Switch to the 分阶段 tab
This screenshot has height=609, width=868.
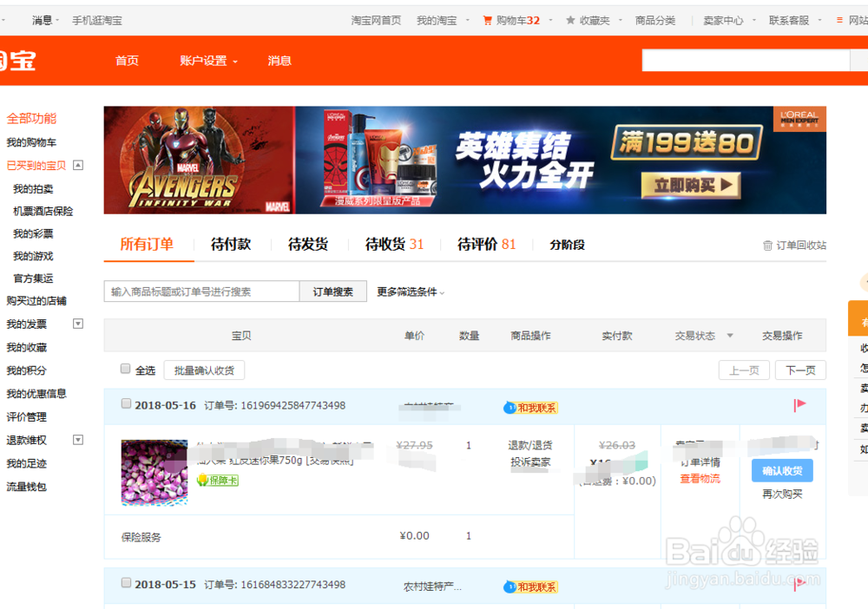click(x=567, y=245)
